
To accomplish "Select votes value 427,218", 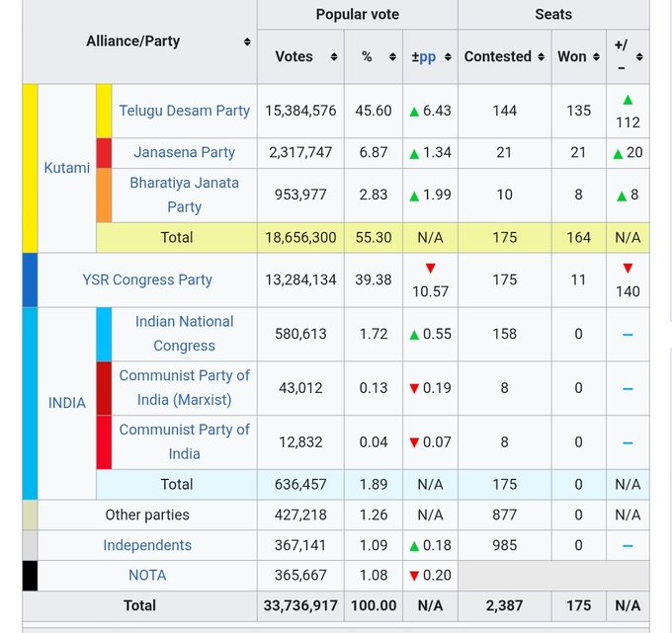I will [300, 514].
